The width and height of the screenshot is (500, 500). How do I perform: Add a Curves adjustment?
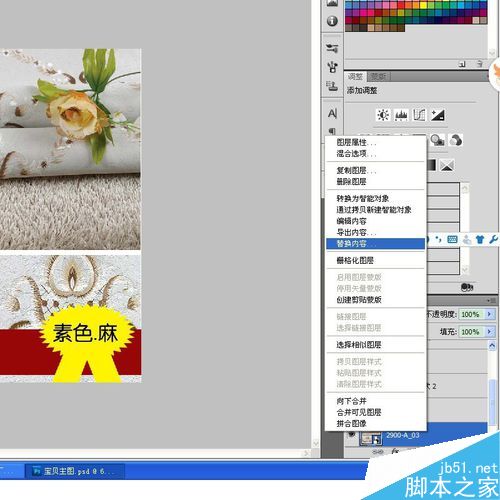(x=419, y=115)
